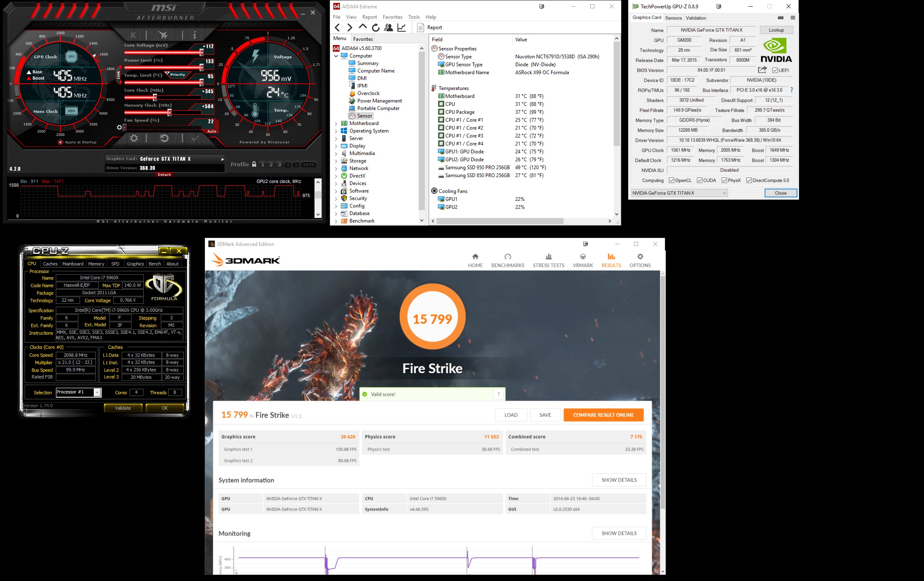Adjust the Core Voltage slider handle
Viewport: 924px width, 581px height.
pyautogui.click(x=202, y=53)
